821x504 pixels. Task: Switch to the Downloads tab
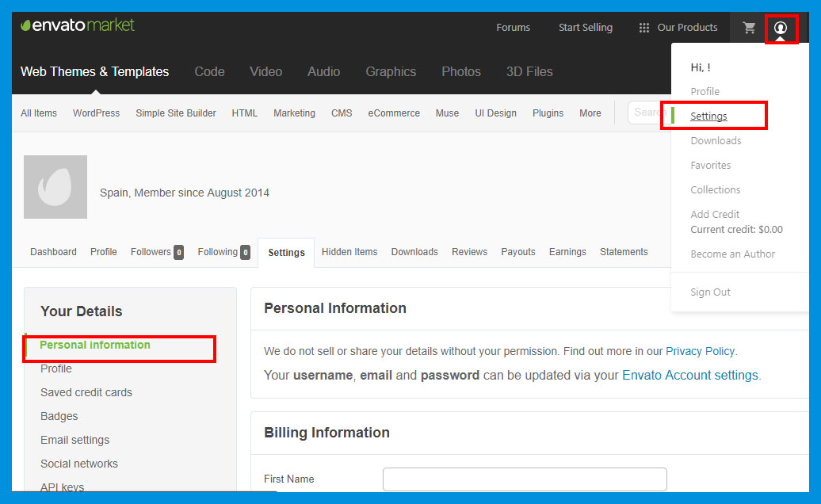pos(414,252)
